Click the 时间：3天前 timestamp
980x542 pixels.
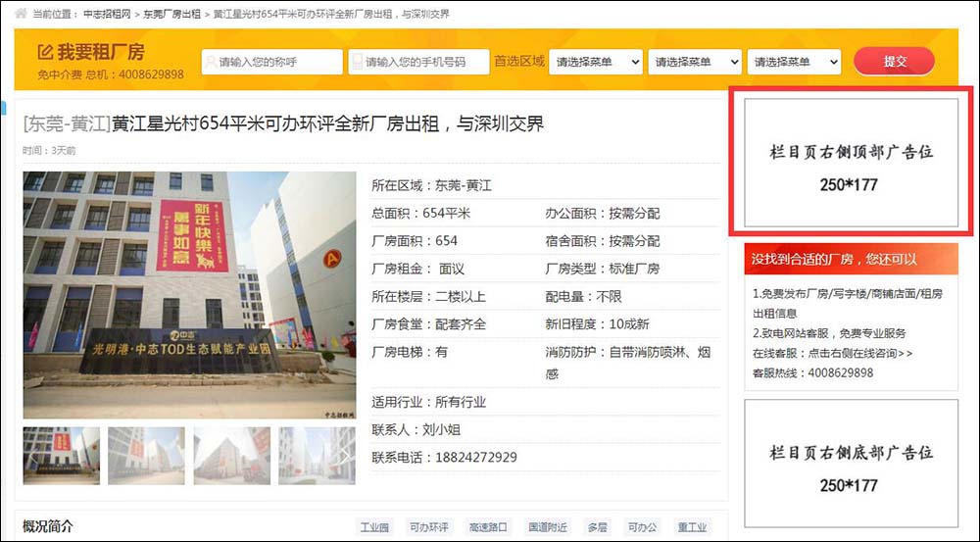click(x=49, y=151)
